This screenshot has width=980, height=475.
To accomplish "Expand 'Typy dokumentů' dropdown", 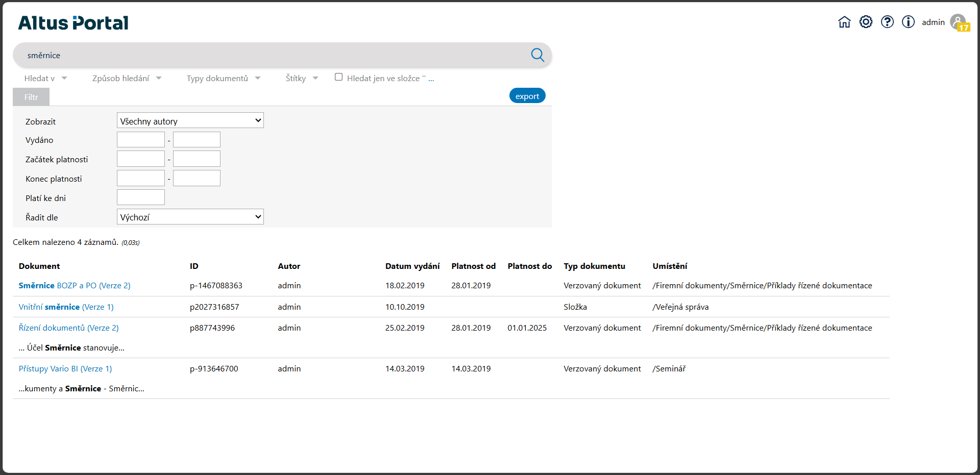I will pyautogui.click(x=224, y=78).
